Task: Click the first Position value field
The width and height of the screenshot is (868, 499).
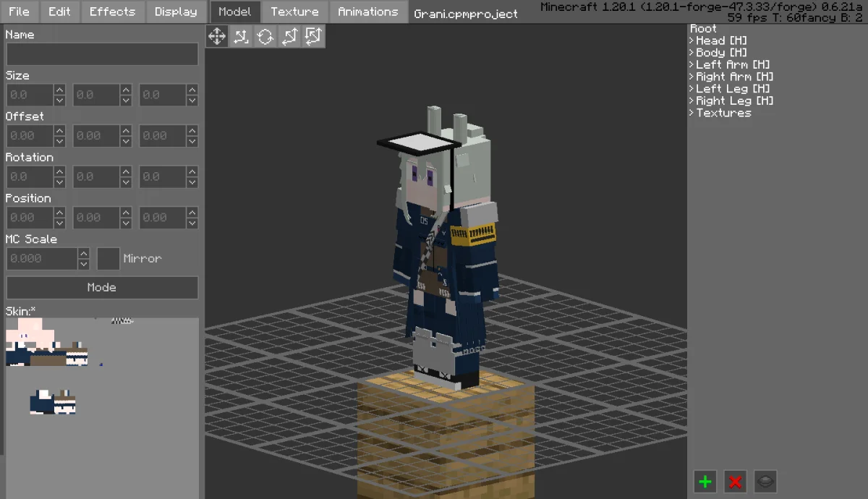Action: click(x=30, y=217)
